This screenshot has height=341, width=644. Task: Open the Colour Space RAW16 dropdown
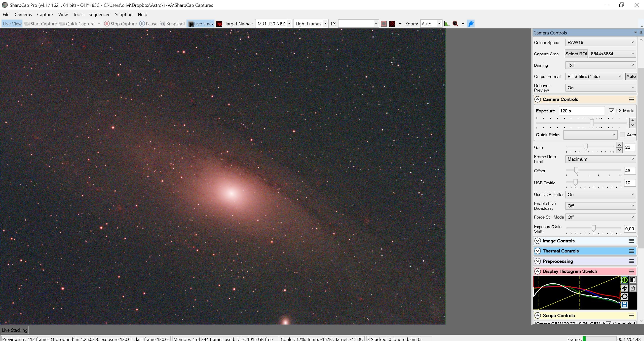[600, 42]
